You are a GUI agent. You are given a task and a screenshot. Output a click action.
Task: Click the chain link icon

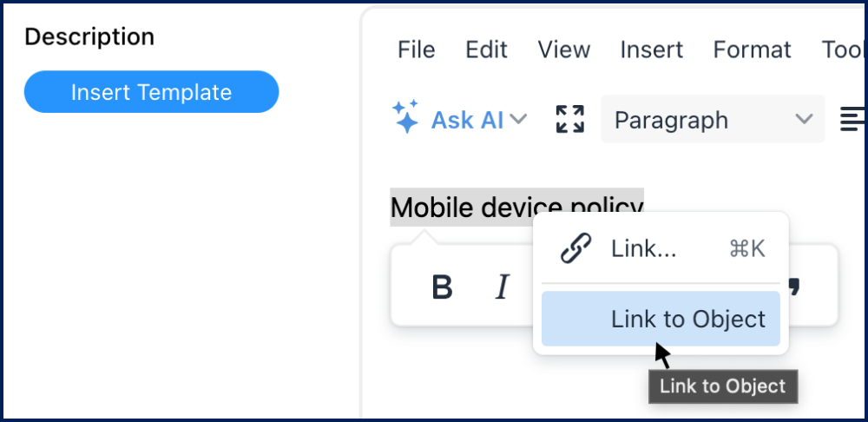click(x=575, y=249)
